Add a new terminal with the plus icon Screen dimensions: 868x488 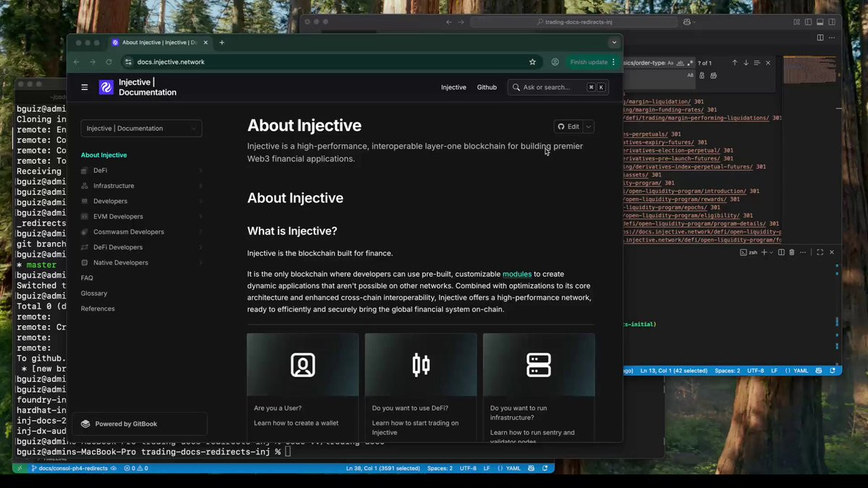pos(764,252)
